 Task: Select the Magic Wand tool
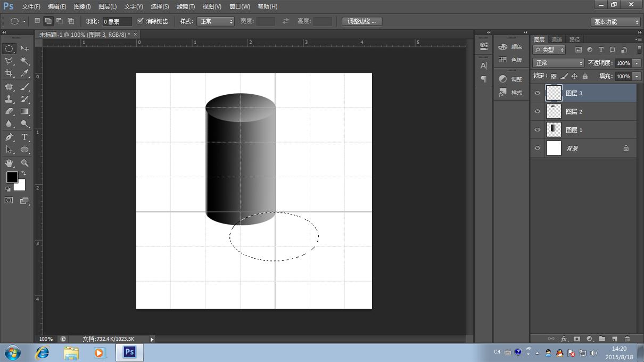[x=24, y=61]
